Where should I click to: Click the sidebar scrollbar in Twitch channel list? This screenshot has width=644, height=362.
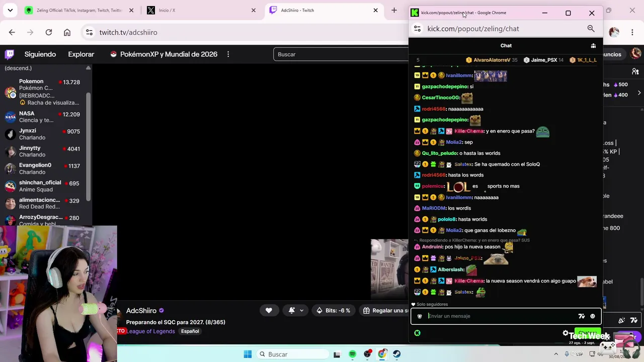click(x=89, y=146)
